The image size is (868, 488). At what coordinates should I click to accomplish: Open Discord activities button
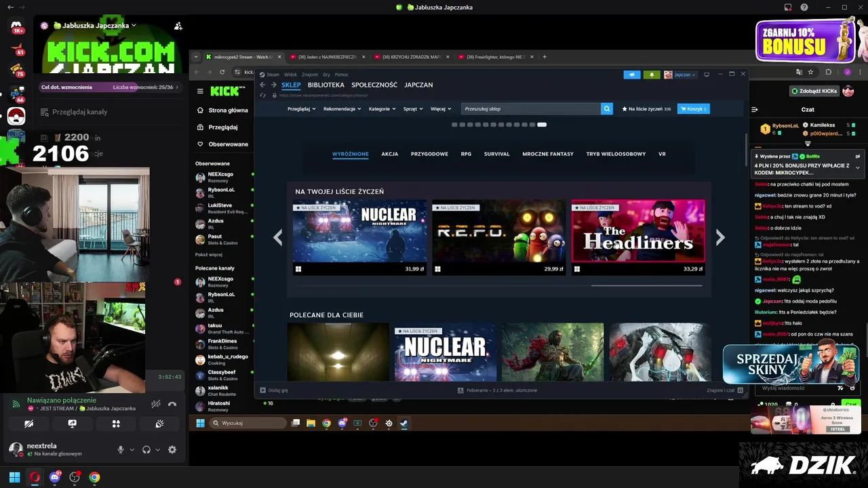[116, 424]
